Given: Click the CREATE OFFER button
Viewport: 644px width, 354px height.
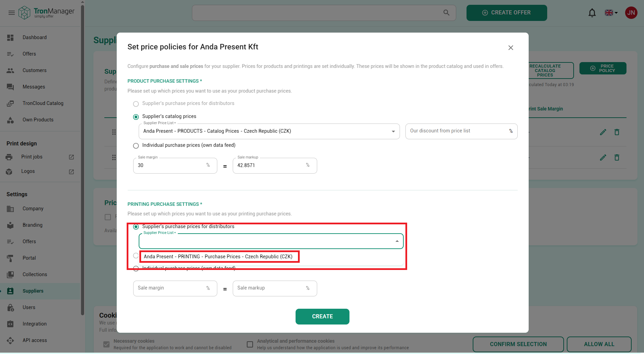Looking at the screenshot, I should [507, 13].
